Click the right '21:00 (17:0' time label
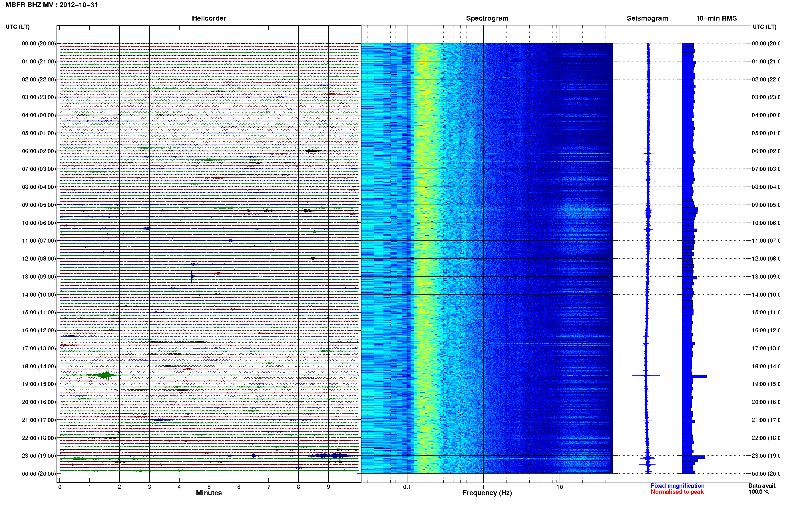 pyautogui.click(x=766, y=420)
